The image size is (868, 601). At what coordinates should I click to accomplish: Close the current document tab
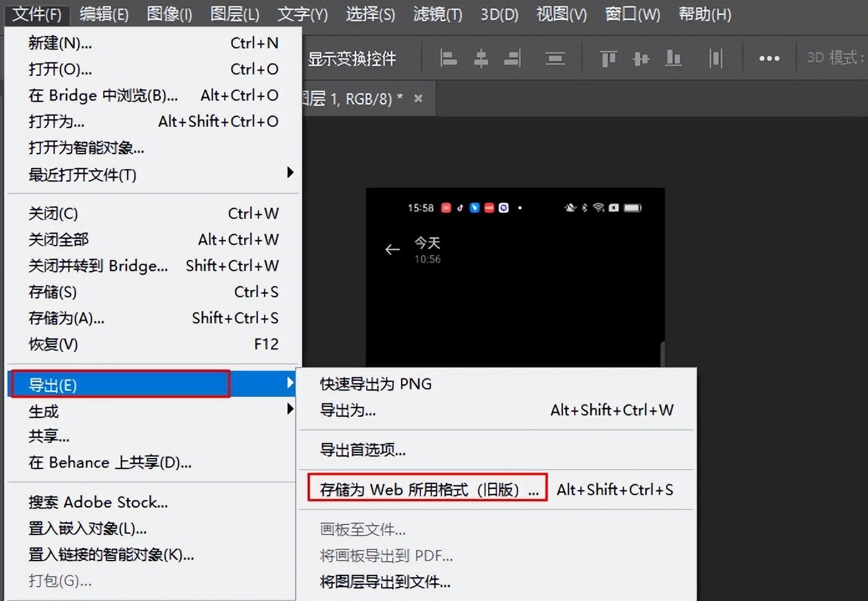(418, 98)
